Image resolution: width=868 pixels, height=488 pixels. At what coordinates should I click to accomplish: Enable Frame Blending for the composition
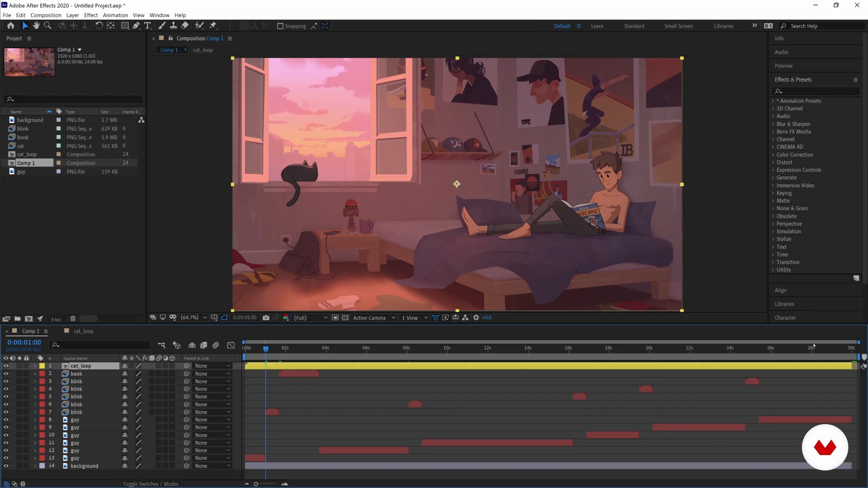pos(204,345)
